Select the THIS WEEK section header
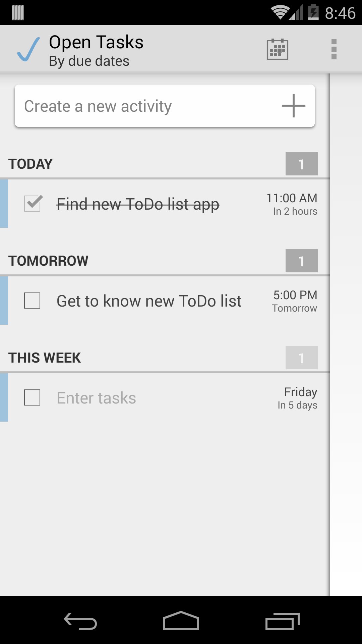The height and width of the screenshot is (644, 362). click(x=45, y=358)
